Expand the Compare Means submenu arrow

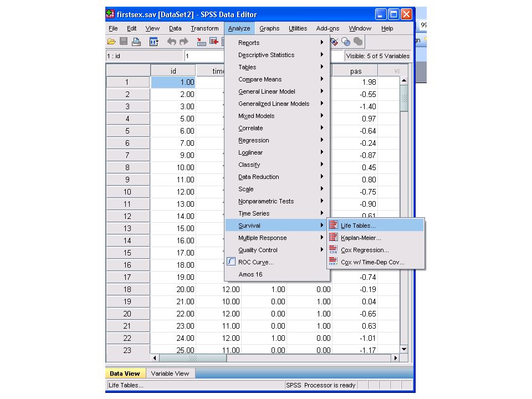(x=321, y=79)
